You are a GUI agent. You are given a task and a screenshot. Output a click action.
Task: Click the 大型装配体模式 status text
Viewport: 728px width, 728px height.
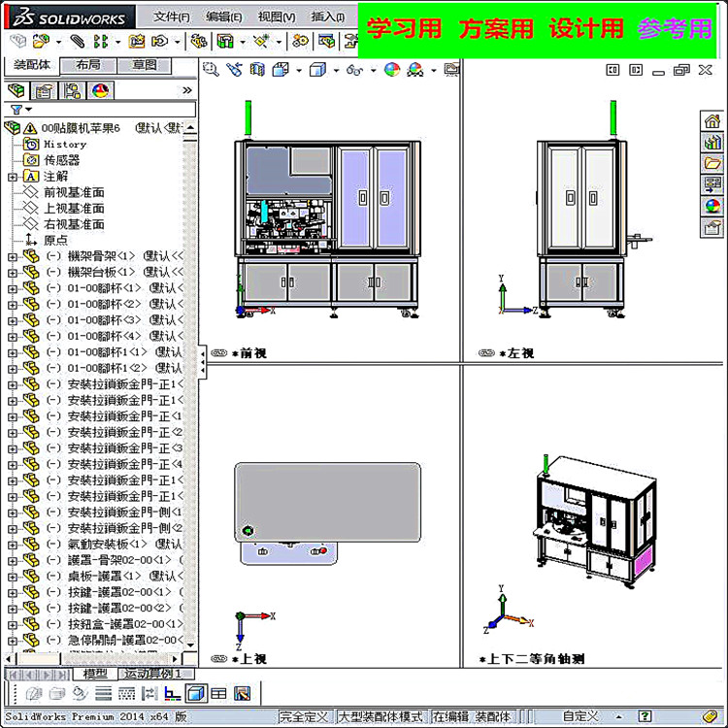381,716
